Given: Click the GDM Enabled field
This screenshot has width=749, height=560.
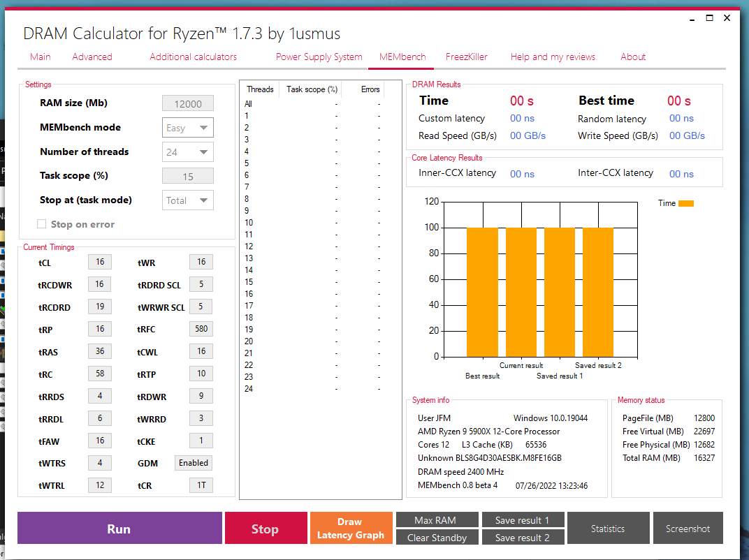Looking at the screenshot, I should click(x=194, y=463).
